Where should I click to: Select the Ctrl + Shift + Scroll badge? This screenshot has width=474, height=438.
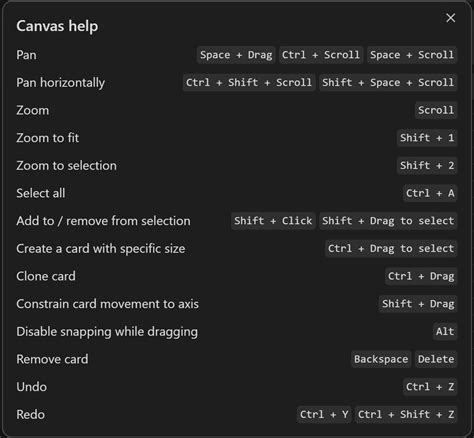click(x=249, y=83)
